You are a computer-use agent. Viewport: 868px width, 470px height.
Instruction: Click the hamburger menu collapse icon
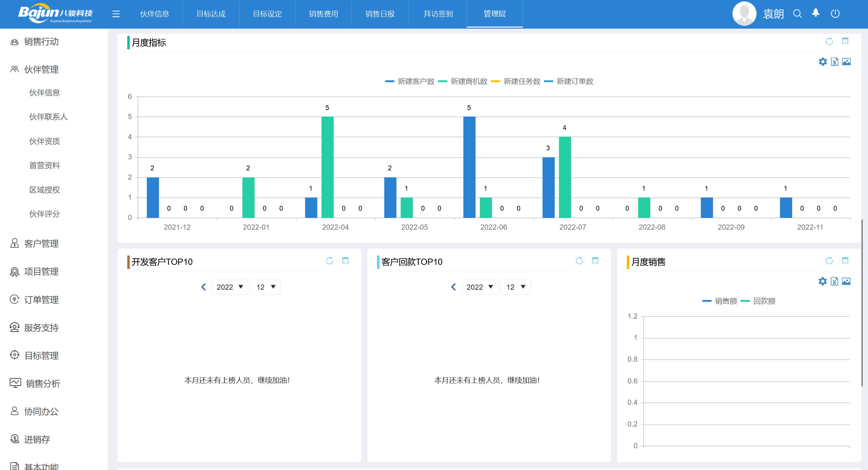click(116, 14)
